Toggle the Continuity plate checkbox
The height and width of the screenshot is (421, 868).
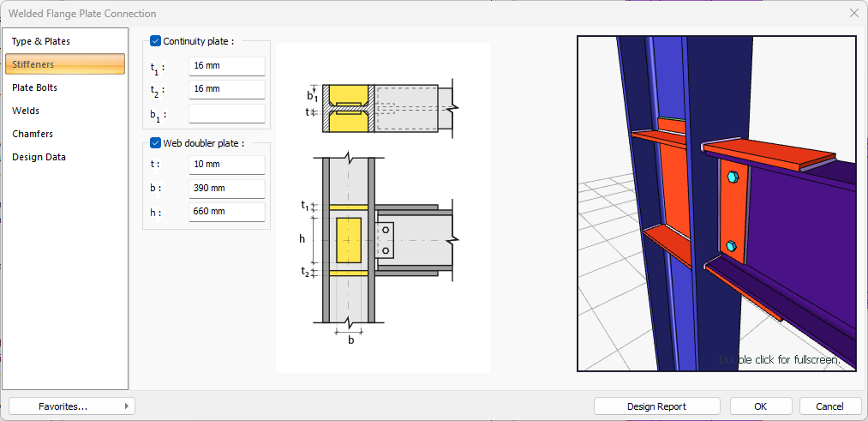(156, 41)
